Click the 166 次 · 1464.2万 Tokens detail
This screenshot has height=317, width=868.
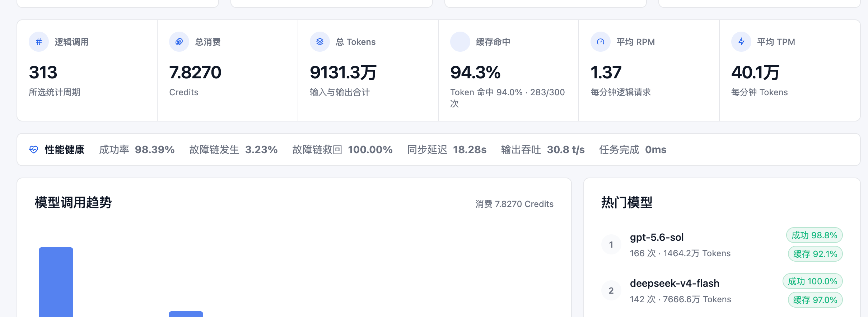point(680,253)
